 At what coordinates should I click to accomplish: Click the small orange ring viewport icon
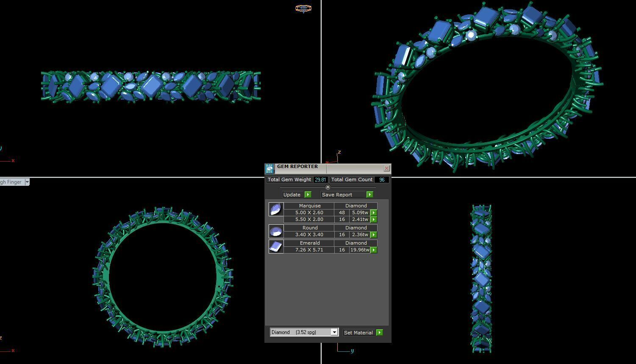[x=303, y=8]
